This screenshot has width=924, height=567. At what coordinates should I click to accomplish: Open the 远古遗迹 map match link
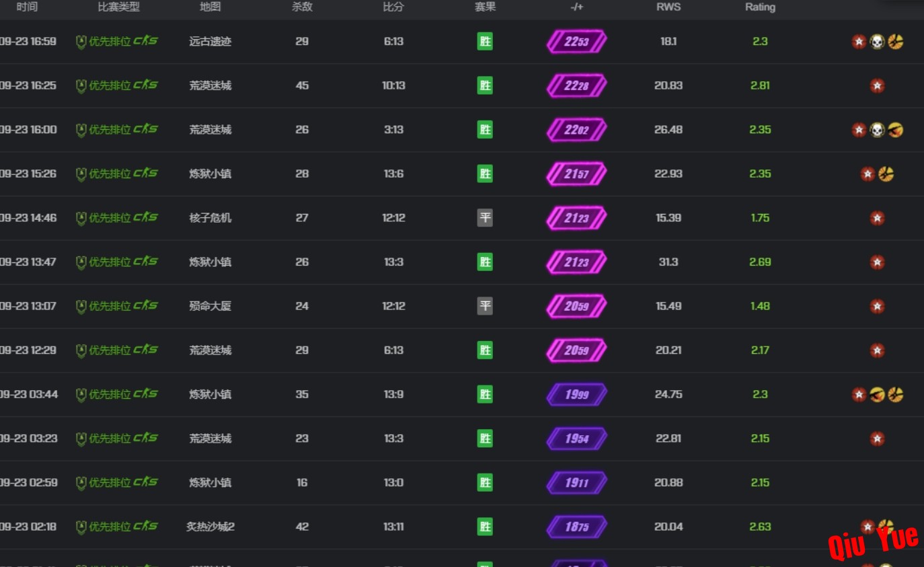pos(210,42)
